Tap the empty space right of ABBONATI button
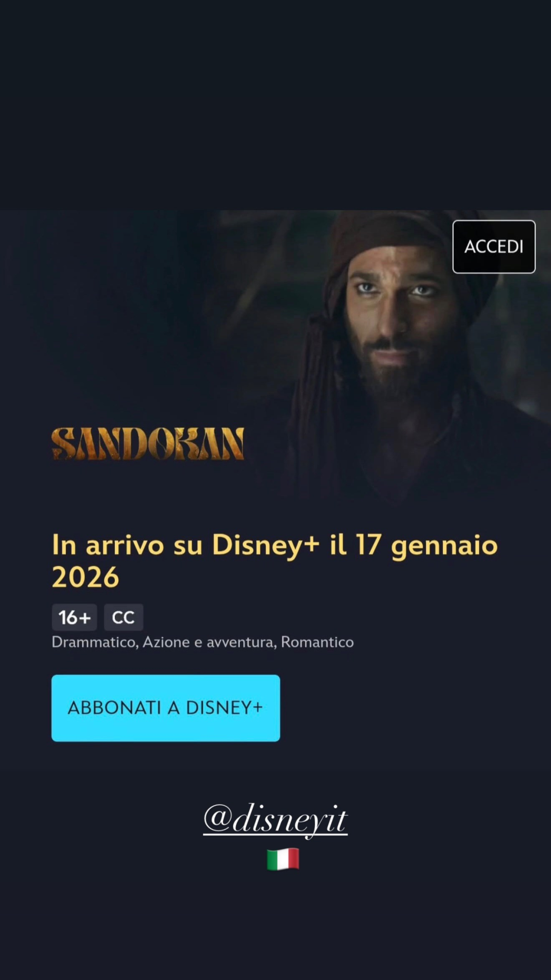The width and height of the screenshot is (551, 980). (x=411, y=708)
